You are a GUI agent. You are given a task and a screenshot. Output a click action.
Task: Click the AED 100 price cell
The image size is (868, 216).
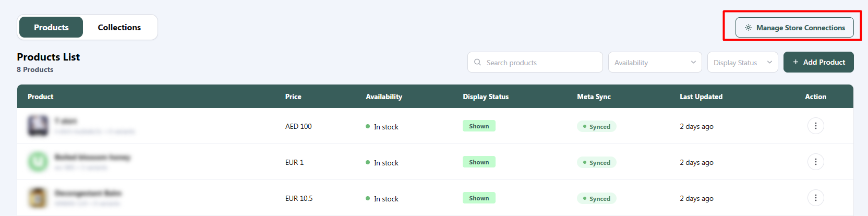pos(298,126)
